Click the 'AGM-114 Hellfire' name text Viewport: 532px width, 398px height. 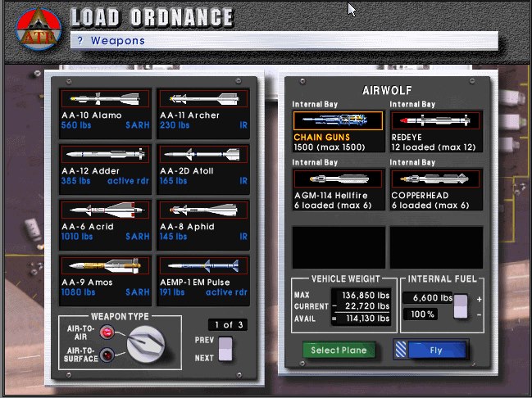[331, 196]
